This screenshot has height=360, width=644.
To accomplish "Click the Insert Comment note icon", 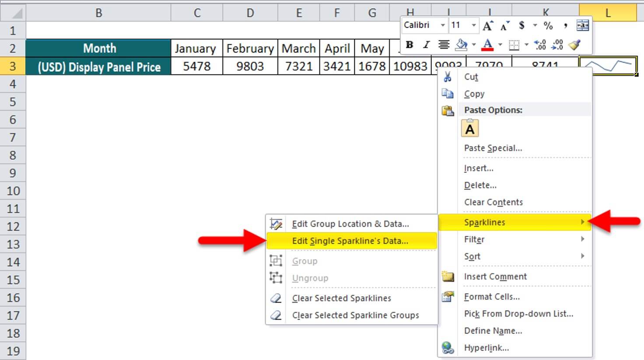I will pyautogui.click(x=448, y=276).
